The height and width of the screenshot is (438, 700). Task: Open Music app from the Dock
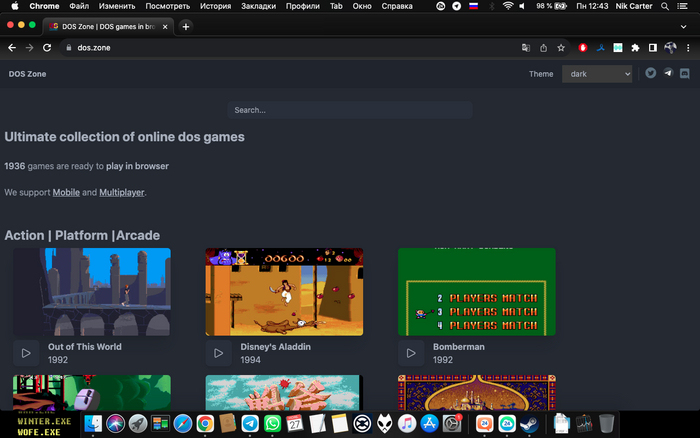[407, 423]
